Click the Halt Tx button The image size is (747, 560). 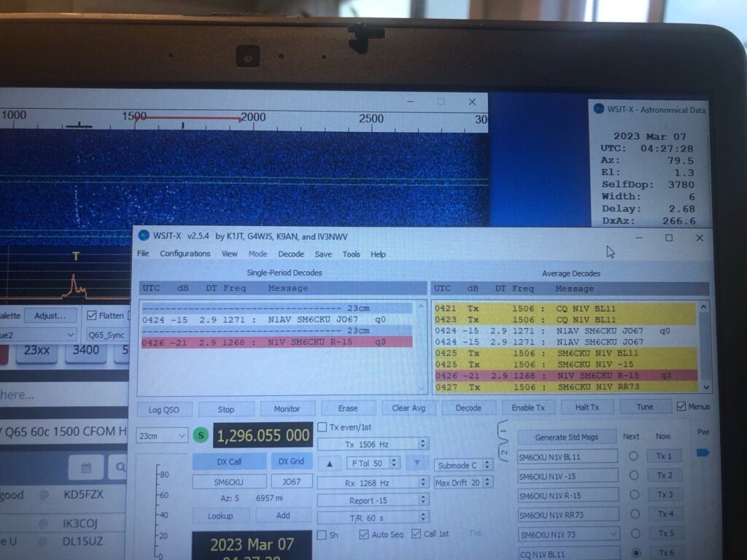pyautogui.click(x=587, y=407)
